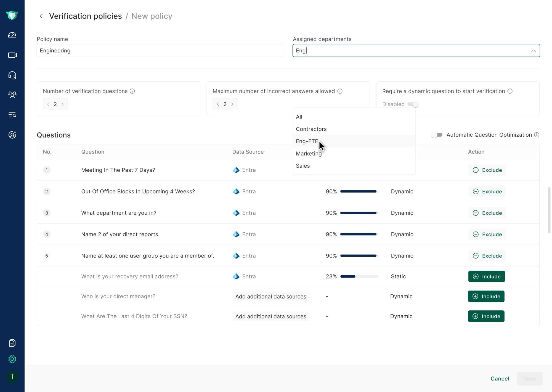Image resolution: width=552 pixels, height=392 pixels.
Task: Enable Automatic Question Optimization switch
Action: (437, 135)
